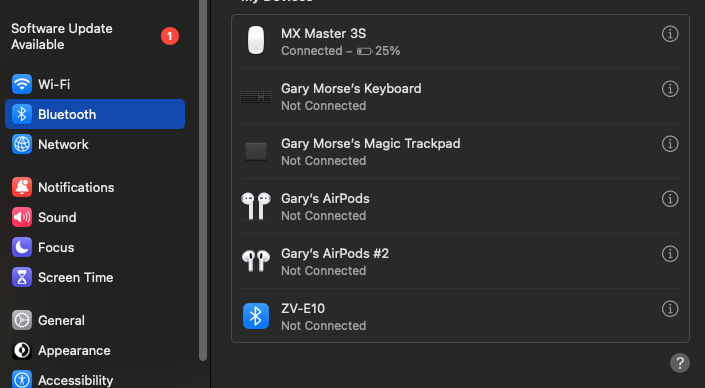Show info for ZV-E10 device
Screen dimensions: 705x388
[x=670, y=309]
